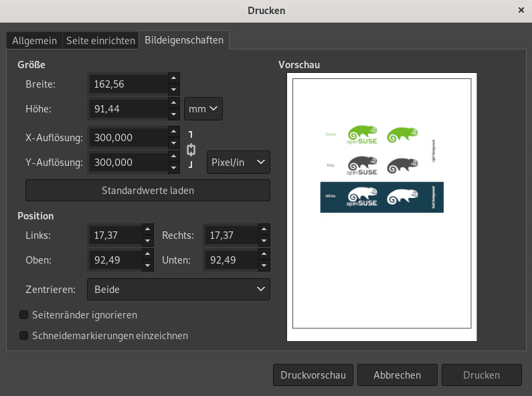Increase Breite value with up arrow
Screen dimensions: 532x396
[x=174, y=78]
